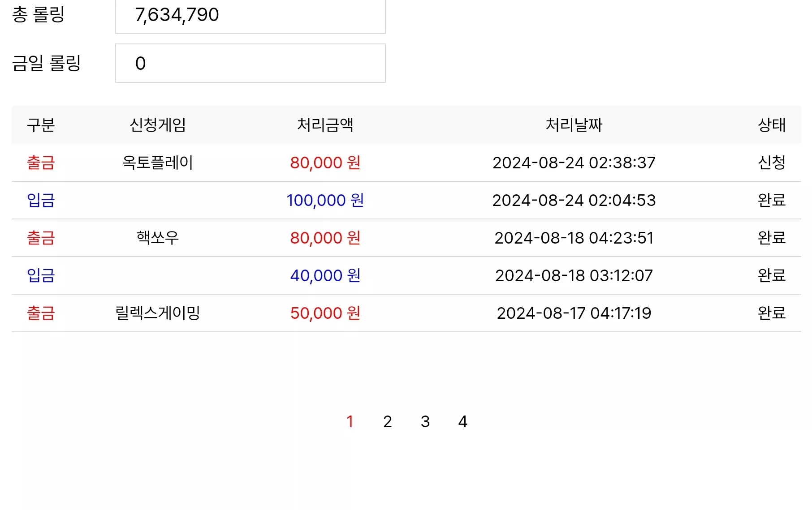Select the 상태 column header
Viewport: 812px width, 510px height.
pyautogui.click(x=772, y=125)
